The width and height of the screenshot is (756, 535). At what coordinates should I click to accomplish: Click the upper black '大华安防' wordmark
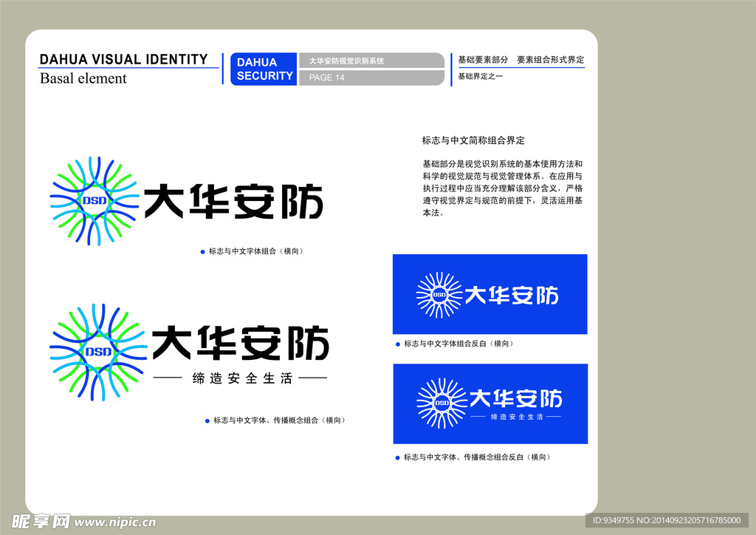click(x=233, y=202)
